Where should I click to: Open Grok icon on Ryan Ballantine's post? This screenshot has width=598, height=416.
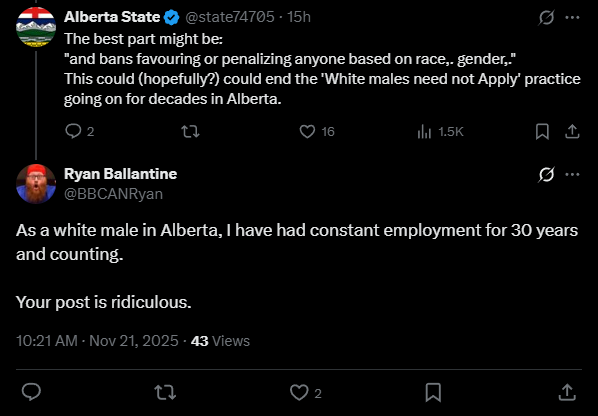(546, 175)
